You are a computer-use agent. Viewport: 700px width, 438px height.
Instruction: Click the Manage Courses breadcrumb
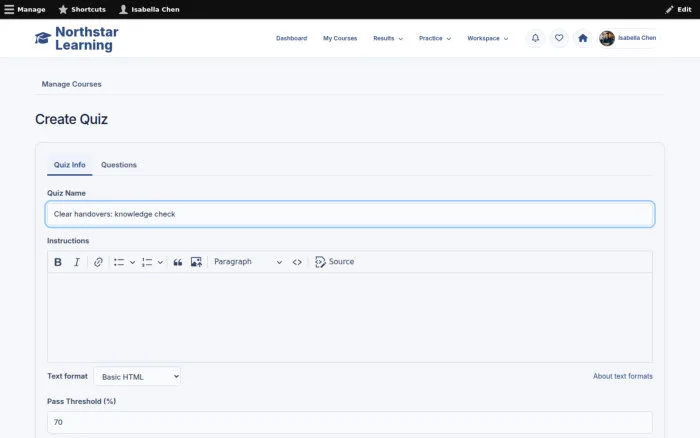point(71,84)
